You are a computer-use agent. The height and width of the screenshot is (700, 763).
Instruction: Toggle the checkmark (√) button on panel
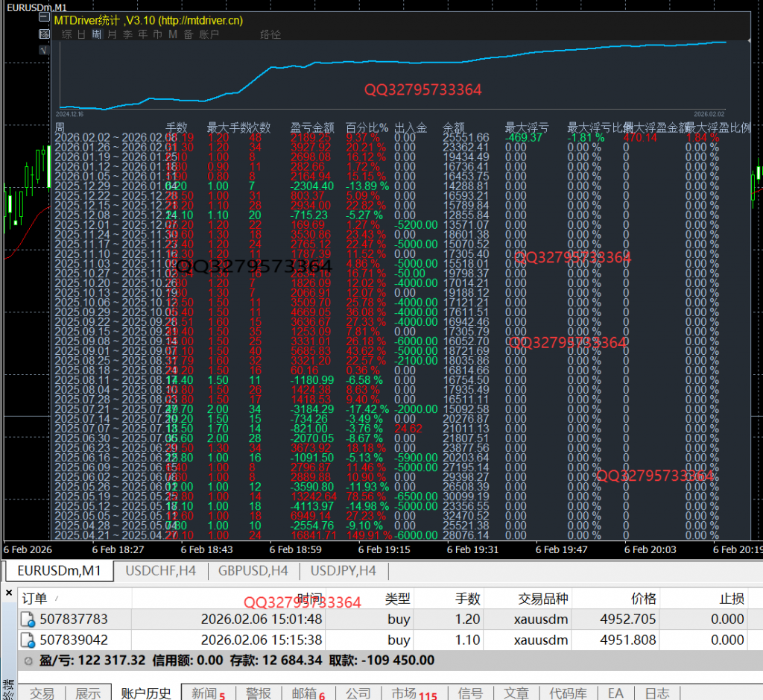43,49
